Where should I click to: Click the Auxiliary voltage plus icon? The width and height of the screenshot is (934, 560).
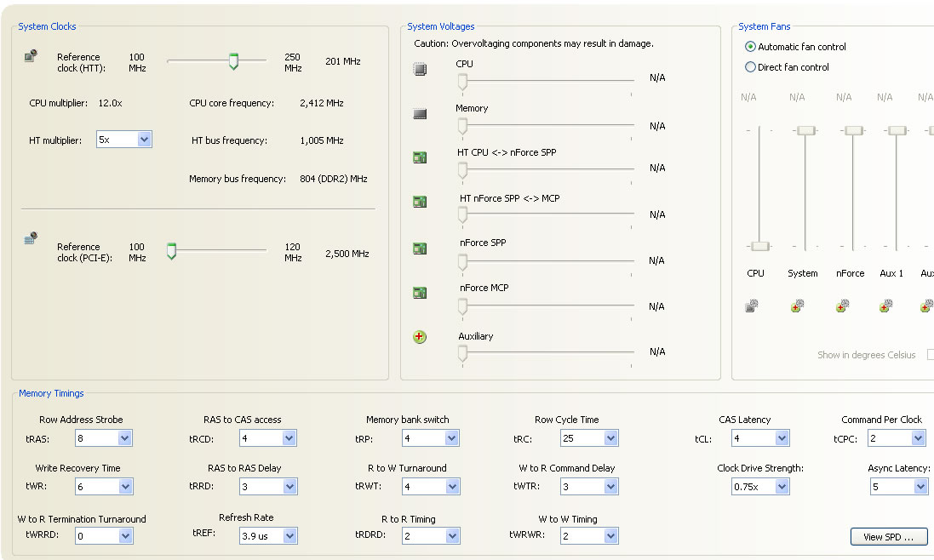click(420, 337)
